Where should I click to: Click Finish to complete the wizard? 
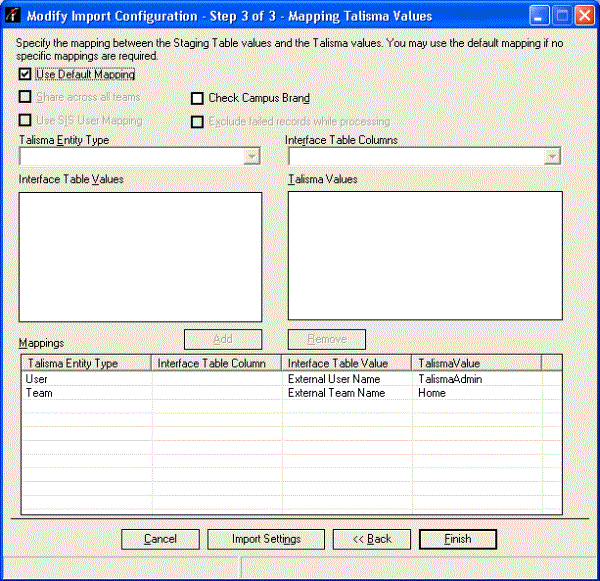point(457,539)
